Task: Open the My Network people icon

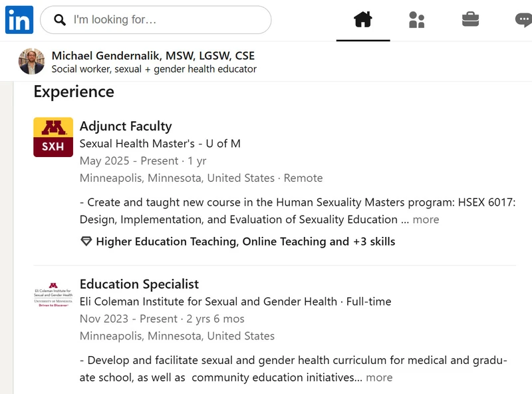Action: click(x=417, y=20)
